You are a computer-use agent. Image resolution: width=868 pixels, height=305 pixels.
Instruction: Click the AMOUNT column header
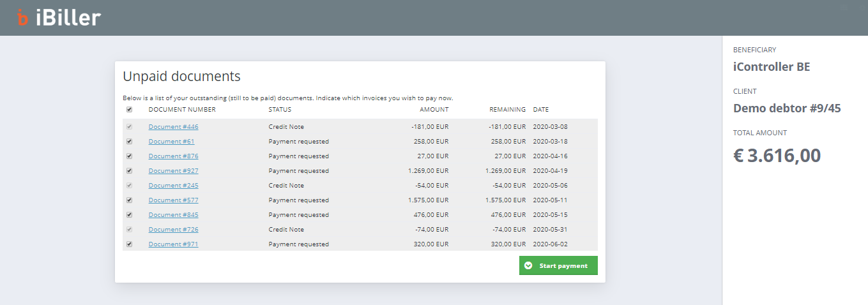[434, 109]
